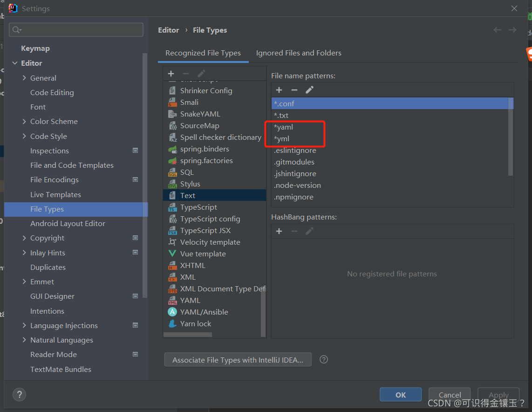The height and width of the screenshot is (412, 532).
Task: Select the XML Document Type Definition entry
Action: [x=214, y=289]
